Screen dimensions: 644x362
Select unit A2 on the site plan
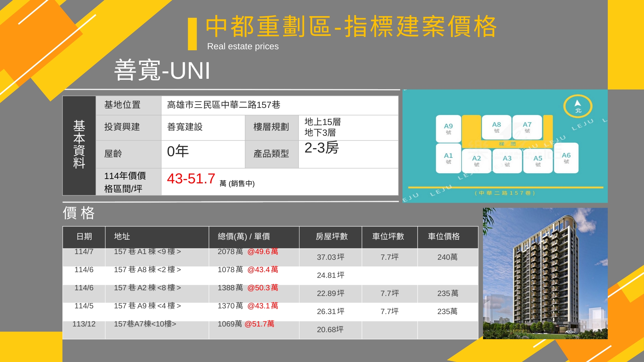pyautogui.click(x=476, y=161)
